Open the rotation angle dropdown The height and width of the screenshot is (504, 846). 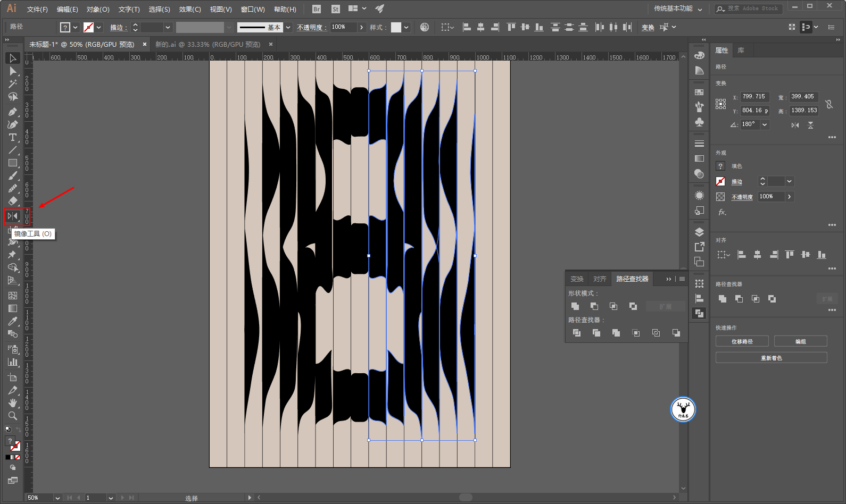(765, 124)
